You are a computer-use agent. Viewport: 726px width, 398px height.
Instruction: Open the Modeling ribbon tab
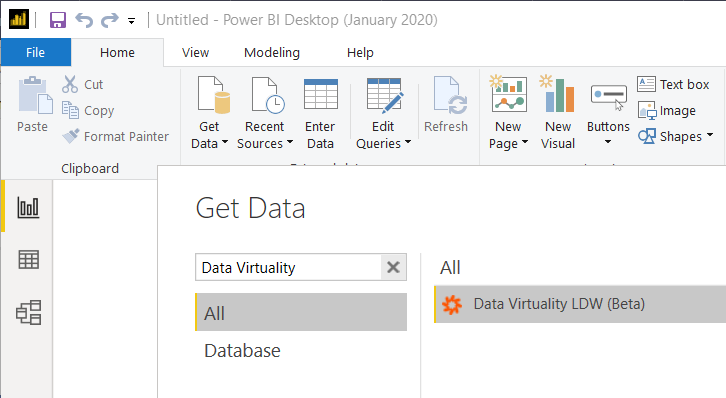pyautogui.click(x=272, y=52)
